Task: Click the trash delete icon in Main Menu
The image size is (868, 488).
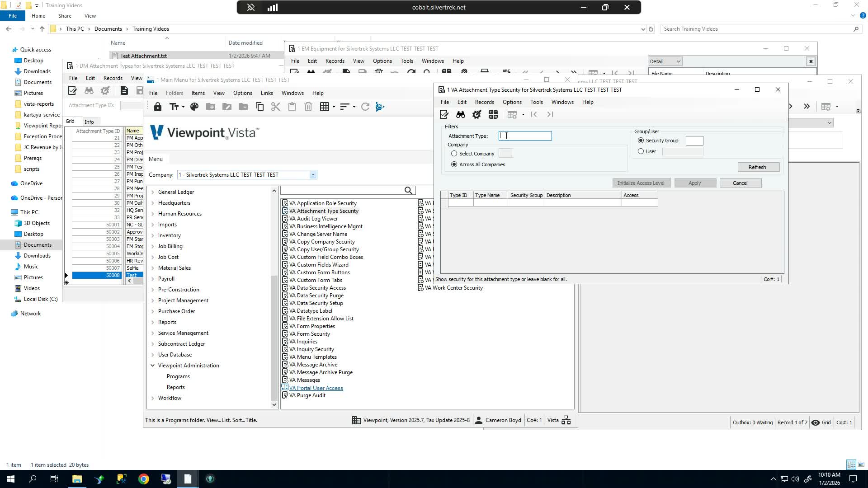Action: pos(308,107)
